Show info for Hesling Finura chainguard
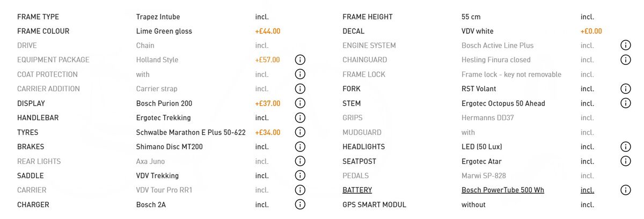 pyautogui.click(x=625, y=60)
